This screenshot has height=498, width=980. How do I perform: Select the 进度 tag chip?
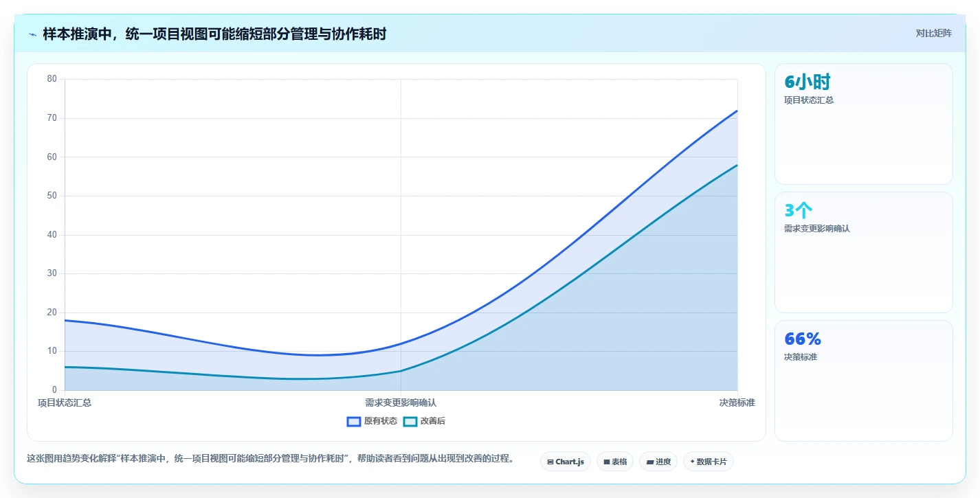[658, 462]
